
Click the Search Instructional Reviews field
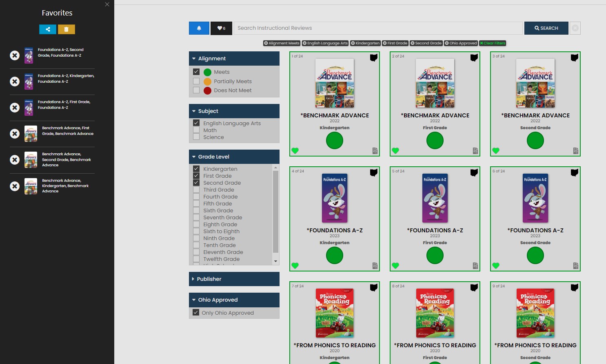pyautogui.click(x=378, y=28)
